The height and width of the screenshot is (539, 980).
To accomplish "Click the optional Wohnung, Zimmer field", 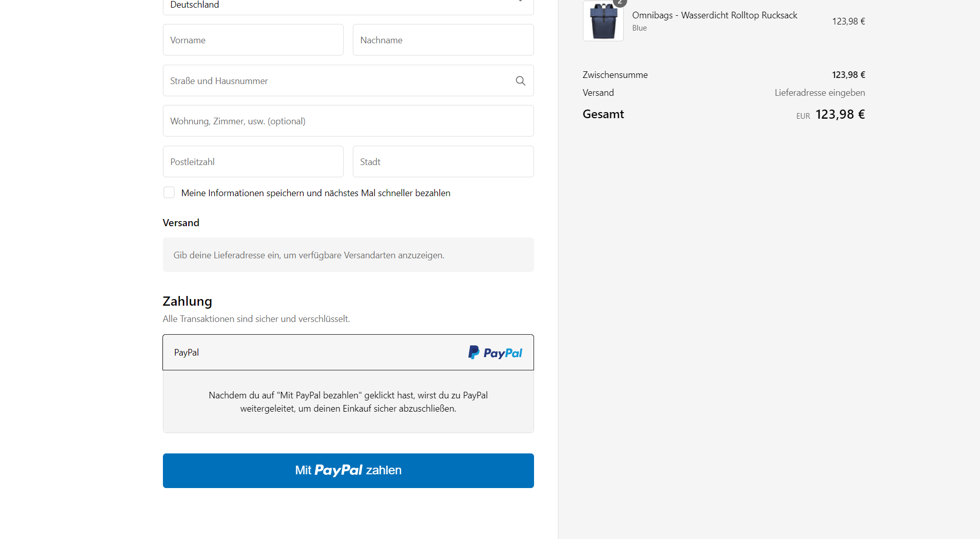I will [348, 121].
